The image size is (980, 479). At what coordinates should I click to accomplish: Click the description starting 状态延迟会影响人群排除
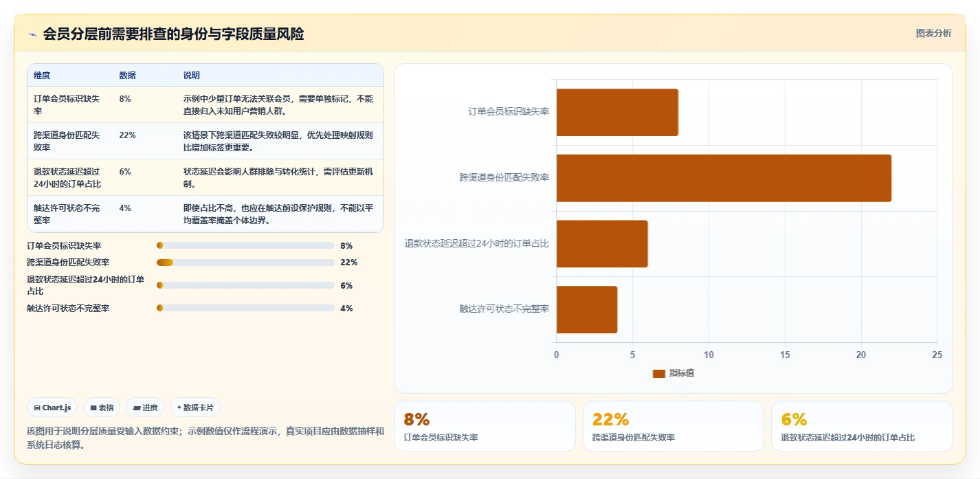(x=278, y=177)
